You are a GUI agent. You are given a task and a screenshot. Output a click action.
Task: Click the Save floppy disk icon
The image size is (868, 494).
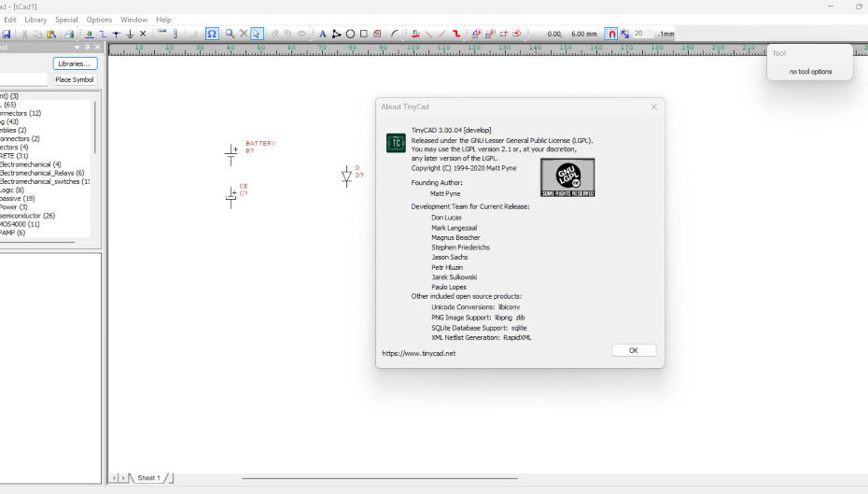7,34
